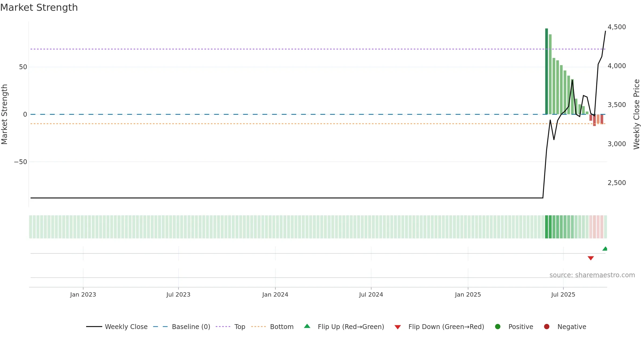Toggle the Baseline (0) legend entry

coord(181,327)
